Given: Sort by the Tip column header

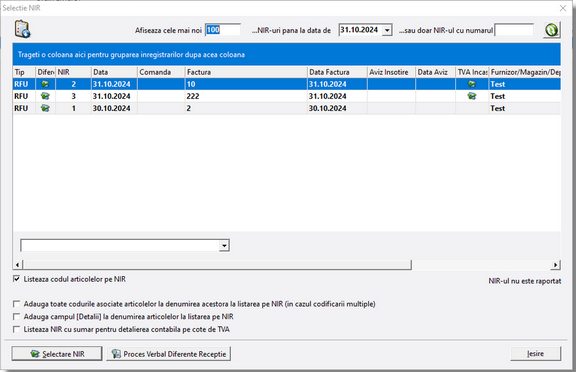Looking at the screenshot, I should (x=24, y=72).
